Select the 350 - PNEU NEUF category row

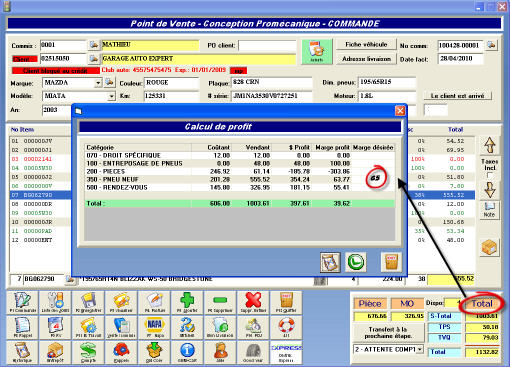point(239,179)
